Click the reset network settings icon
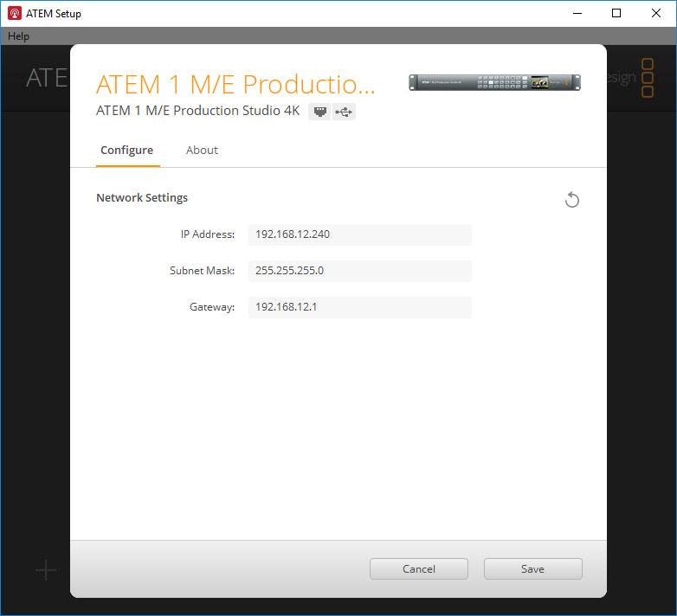The width and height of the screenshot is (677, 616). point(572,200)
